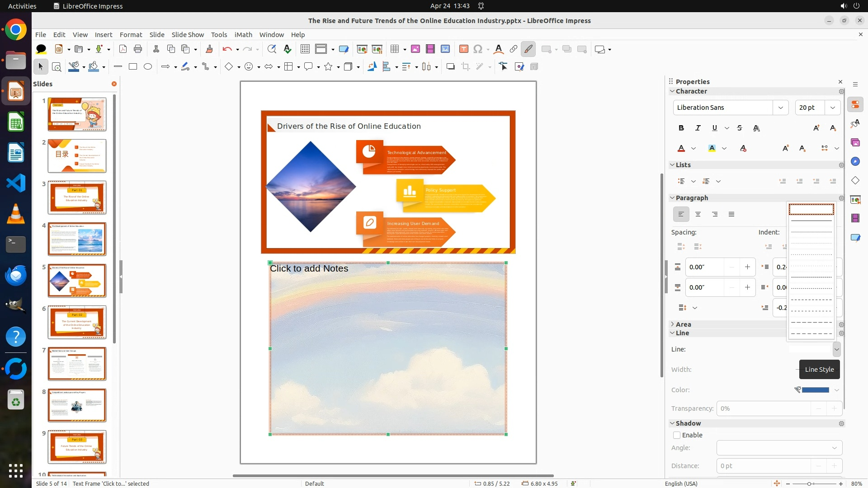Center align paragraph text

click(698, 214)
